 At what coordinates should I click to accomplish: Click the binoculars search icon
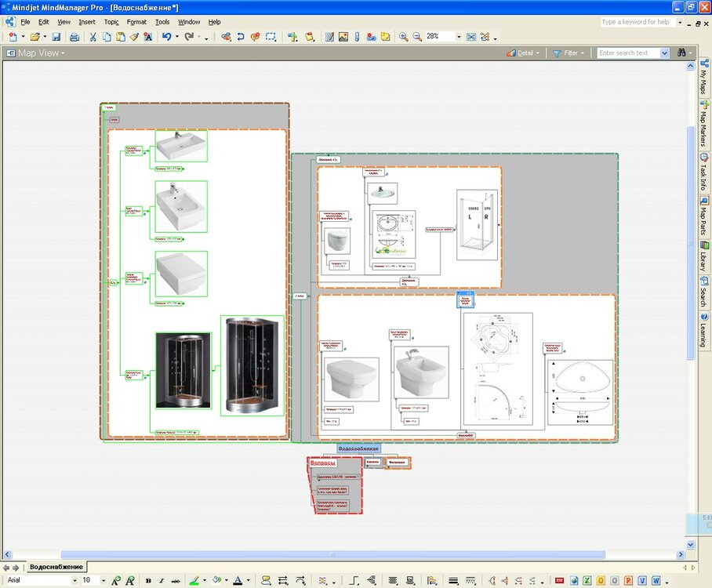(x=681, y=53)
